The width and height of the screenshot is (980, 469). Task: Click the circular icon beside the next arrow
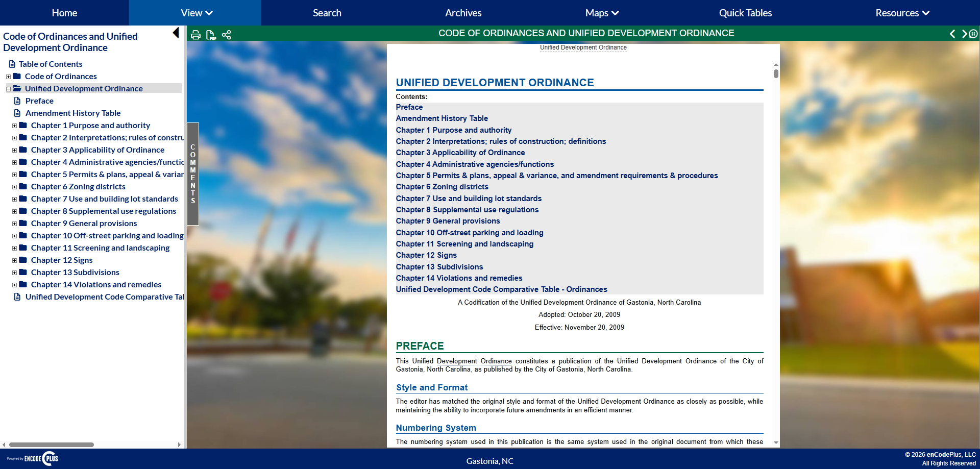(973, 34)
